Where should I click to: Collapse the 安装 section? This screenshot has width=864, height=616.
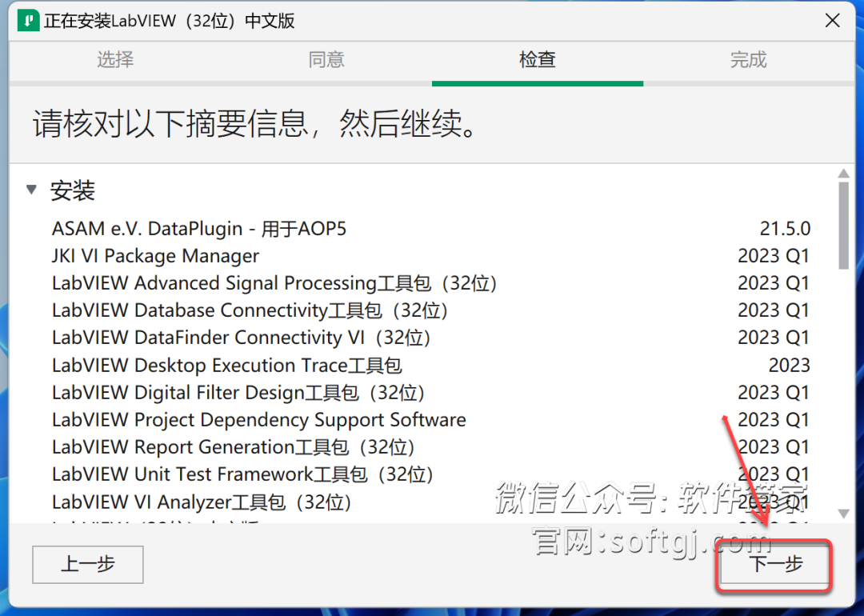30,190
